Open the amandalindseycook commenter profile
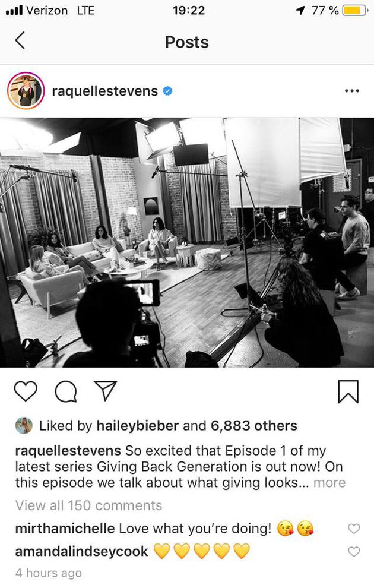Image resolution: width=374 pixels, height=588 pixels. click(x=81, y=552)
